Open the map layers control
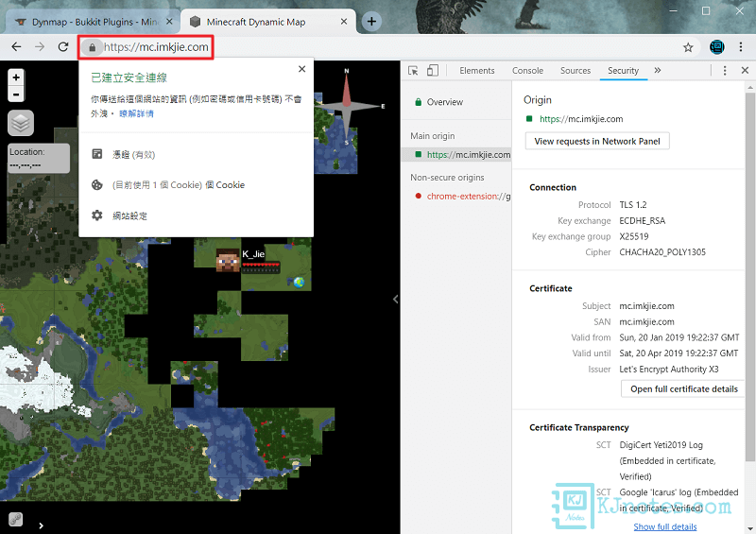Viewport: 756px width, 534px height. click(x=21, y=123)
